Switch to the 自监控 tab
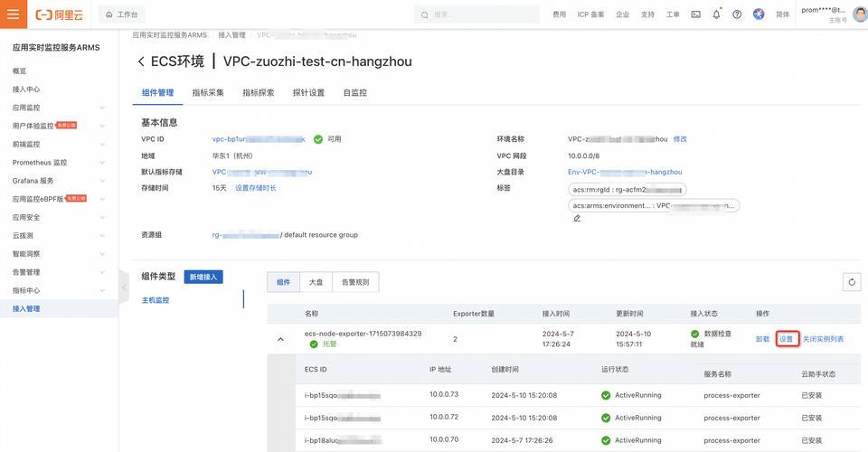The height and width of the screenshot is (452, 868). [355, 92]
